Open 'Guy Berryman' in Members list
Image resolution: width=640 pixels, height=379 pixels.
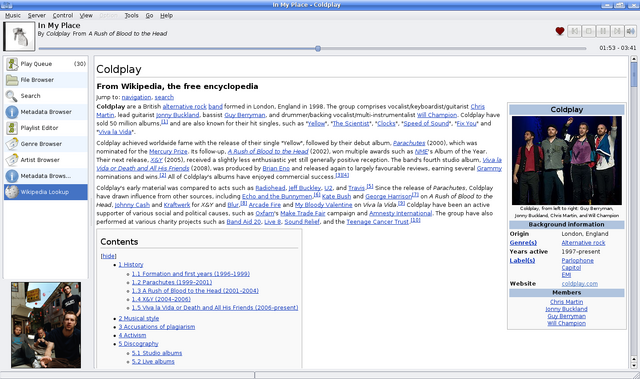pos(567,316)
